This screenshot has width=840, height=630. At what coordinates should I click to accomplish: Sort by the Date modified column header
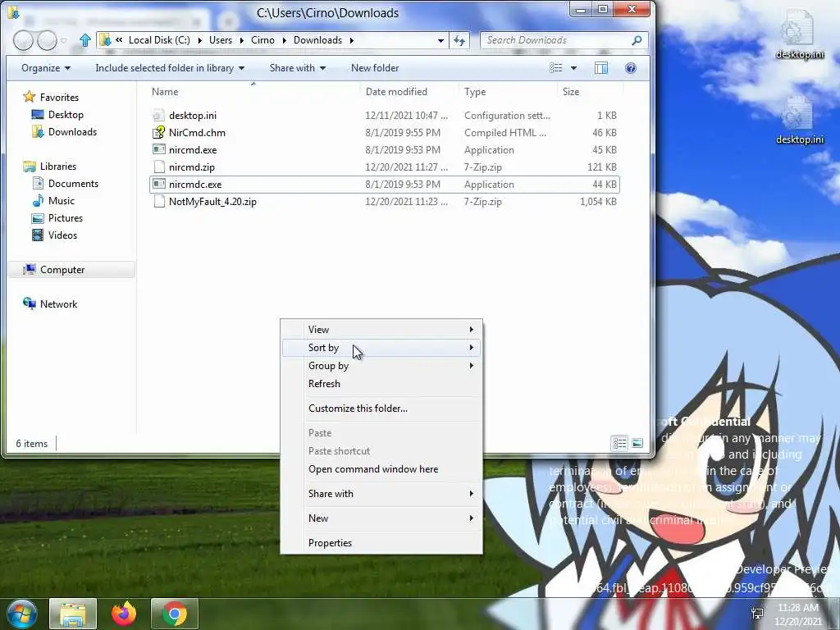pos(409,92)
